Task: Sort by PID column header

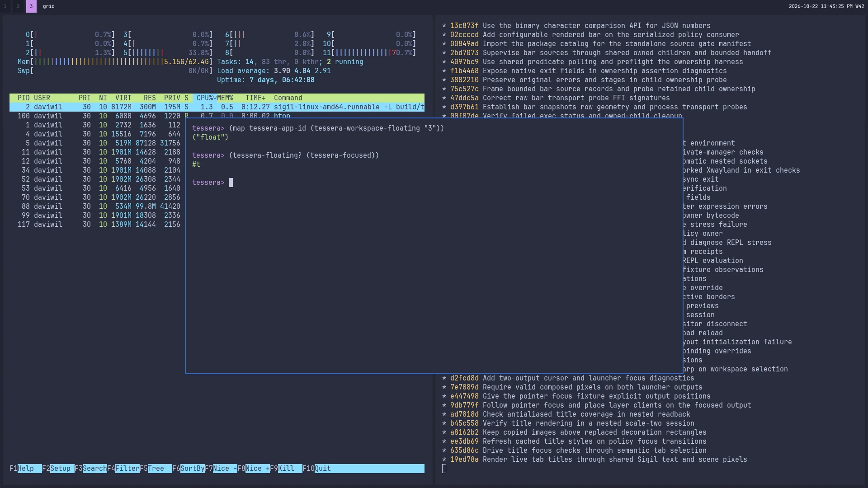Action: [x=24, y=98]
